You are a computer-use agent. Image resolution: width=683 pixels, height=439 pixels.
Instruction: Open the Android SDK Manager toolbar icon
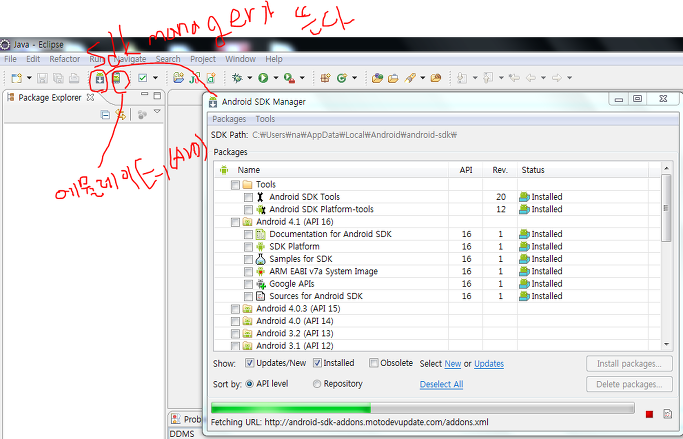pyautogui.click(x=100, y=78)
